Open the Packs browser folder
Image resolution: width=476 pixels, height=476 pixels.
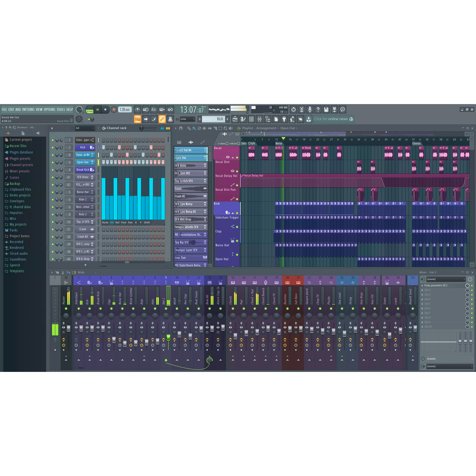[13, 230]
